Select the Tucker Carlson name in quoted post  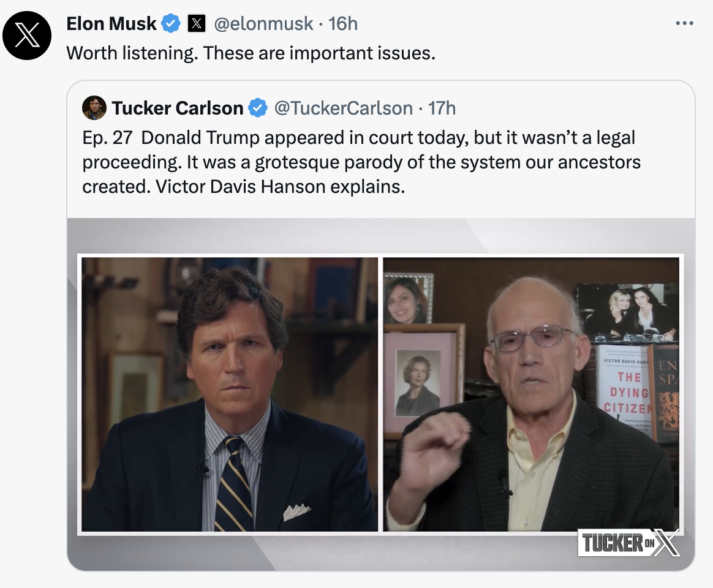(x=178, y=108)
